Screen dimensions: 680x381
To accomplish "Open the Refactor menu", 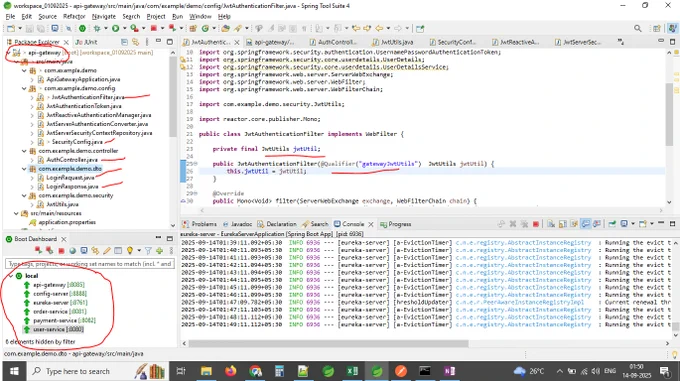I will tap(74, 16).
